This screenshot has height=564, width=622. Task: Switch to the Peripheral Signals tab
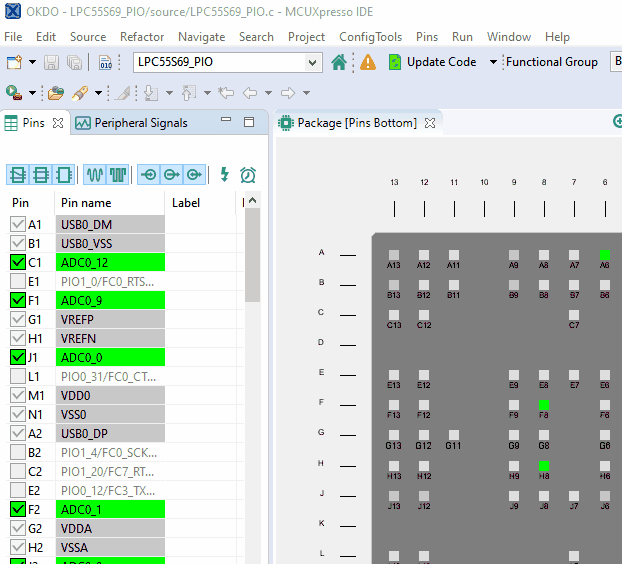131,123
